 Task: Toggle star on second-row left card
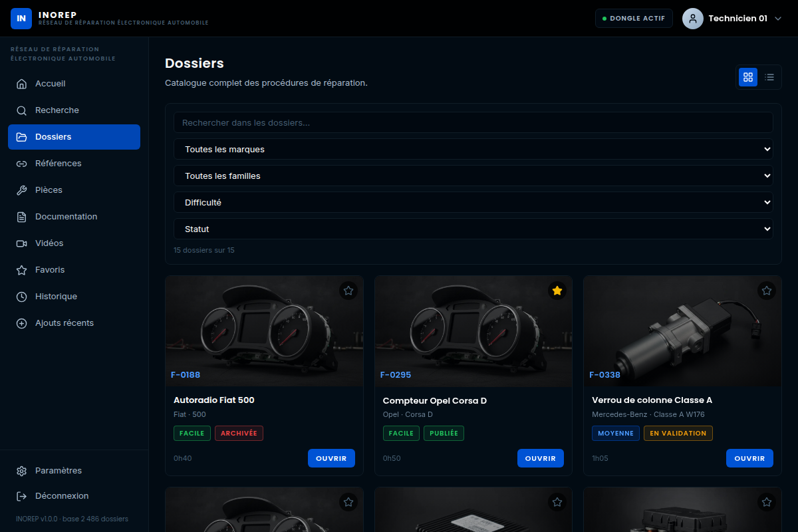(348, 502)
